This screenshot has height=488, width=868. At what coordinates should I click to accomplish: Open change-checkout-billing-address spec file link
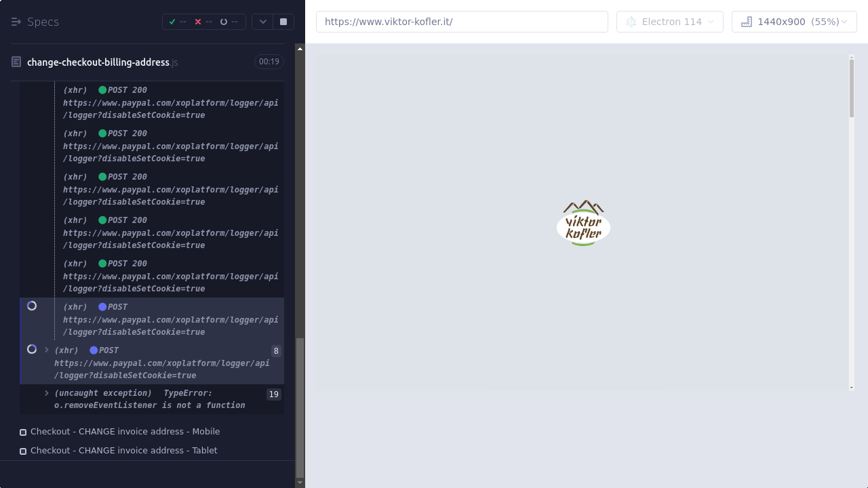[x=98, y=62]
